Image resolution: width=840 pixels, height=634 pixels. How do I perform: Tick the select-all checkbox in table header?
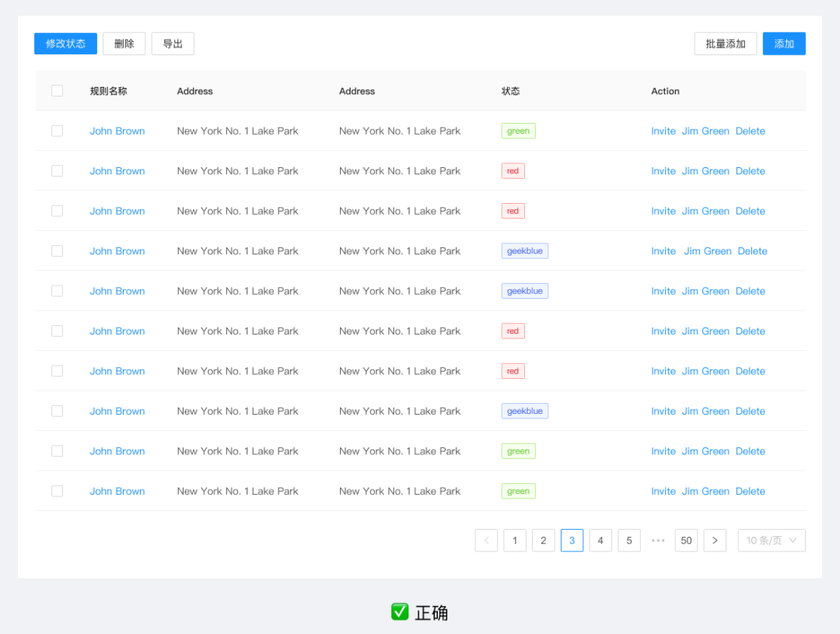(57, 91)
